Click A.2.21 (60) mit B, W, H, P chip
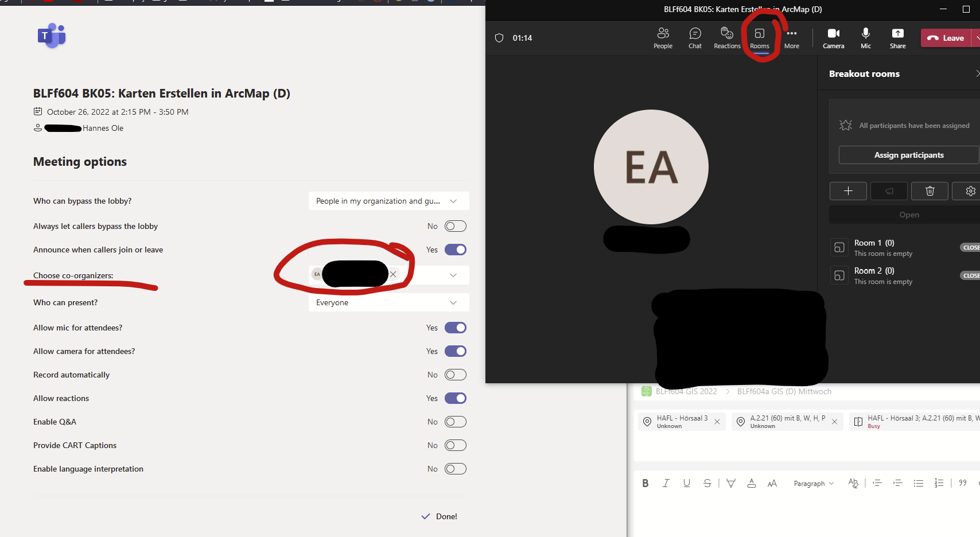 point(787,422)
